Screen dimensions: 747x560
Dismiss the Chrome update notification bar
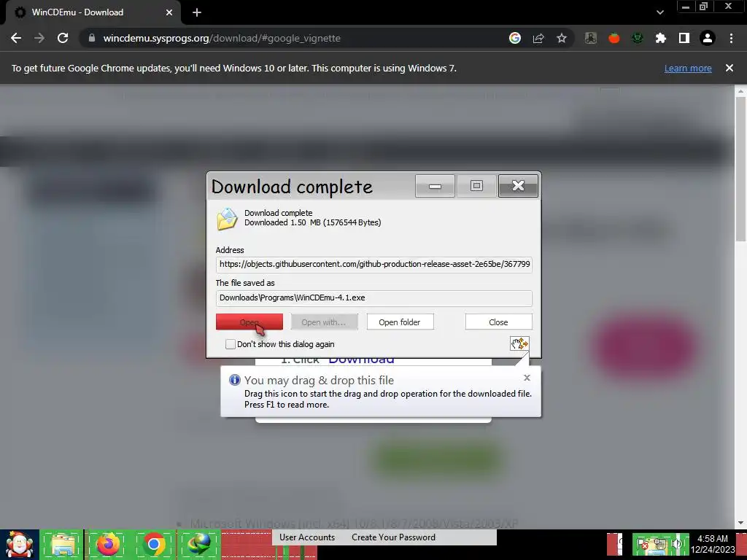(x=729, y=68)
